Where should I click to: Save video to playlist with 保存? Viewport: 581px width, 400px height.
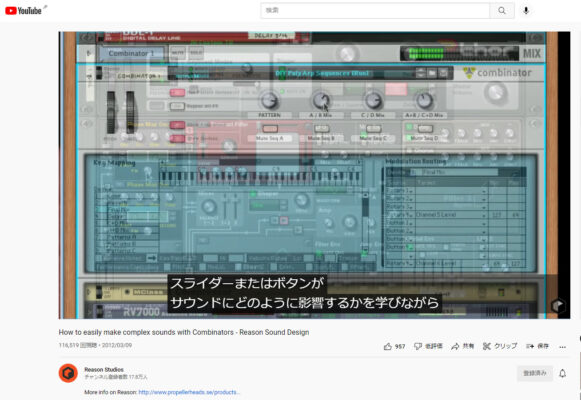(x=537, y=346)
